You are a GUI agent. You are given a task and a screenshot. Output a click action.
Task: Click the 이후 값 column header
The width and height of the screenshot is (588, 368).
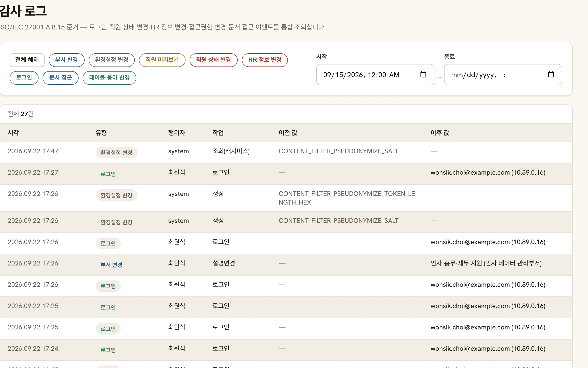click(440, 132)
